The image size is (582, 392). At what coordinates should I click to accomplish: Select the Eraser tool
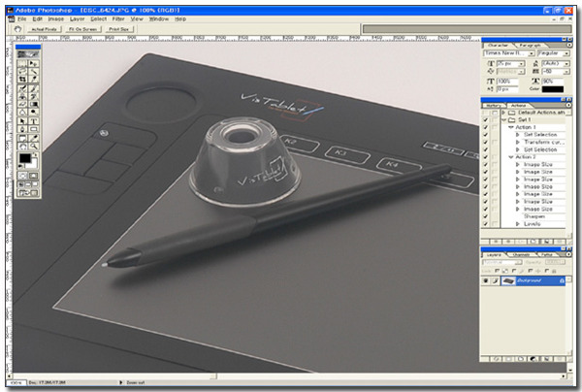coord(22,104)
